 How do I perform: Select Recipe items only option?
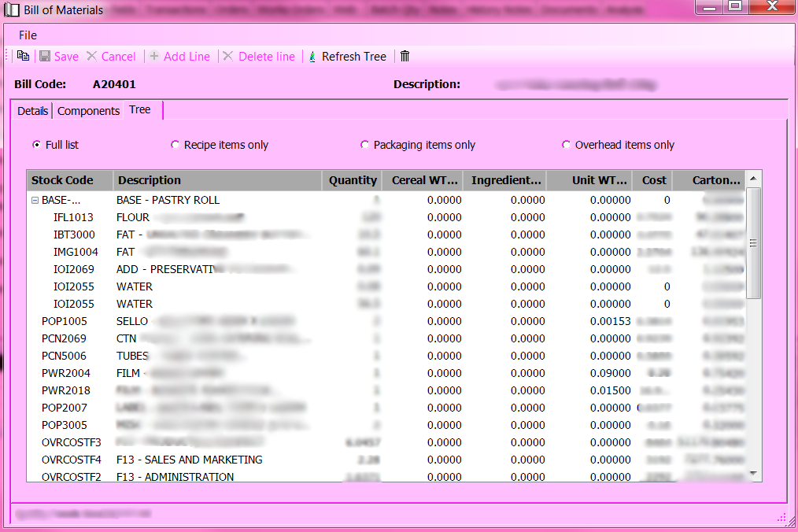(175, 145)
